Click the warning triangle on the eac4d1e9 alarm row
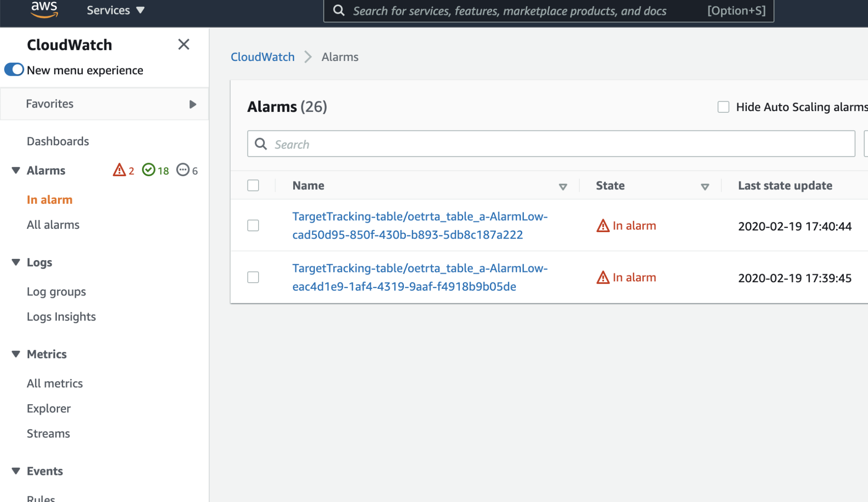This screenshot has height=502, width=868. pyautogui.click(x=603, y=277)
